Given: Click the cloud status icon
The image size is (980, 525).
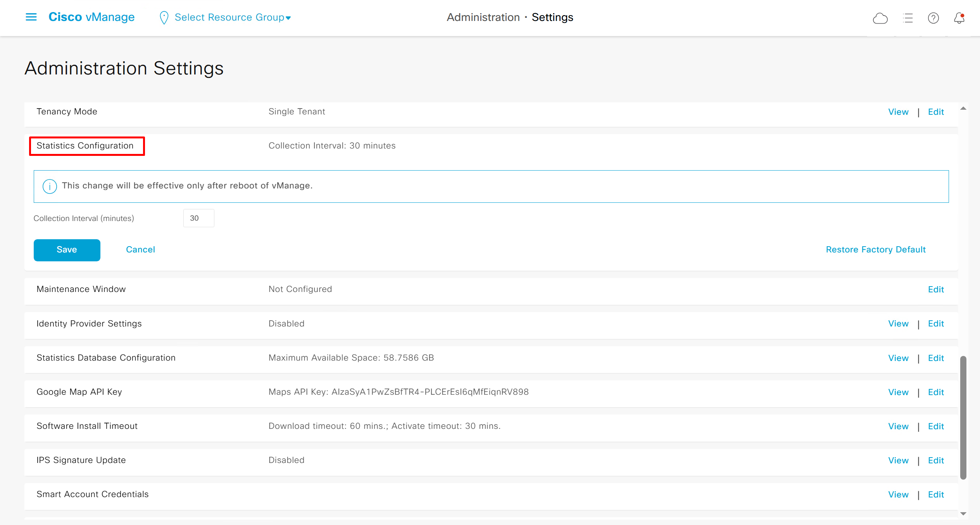Looking at the screenshot, I should pos(880,18).
